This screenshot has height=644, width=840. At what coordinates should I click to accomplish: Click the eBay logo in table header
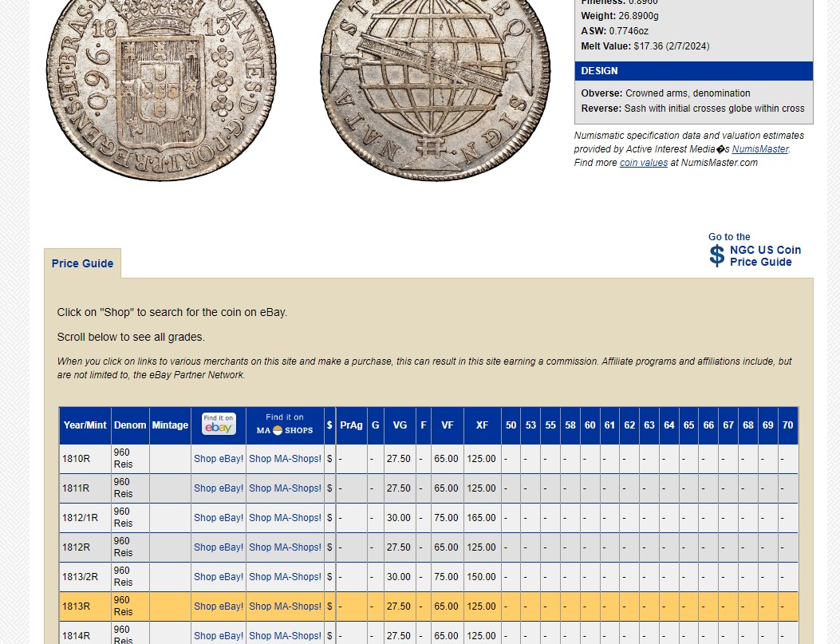(219, 425)
